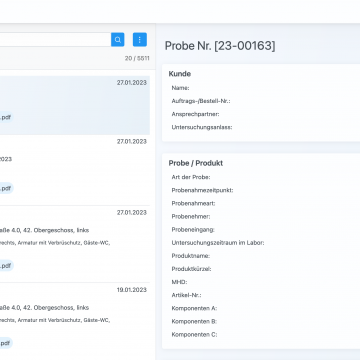Click the 'MHD:' label
This screenshot has height=360, width=360.
pyautogui.click(x=179, y=282)
